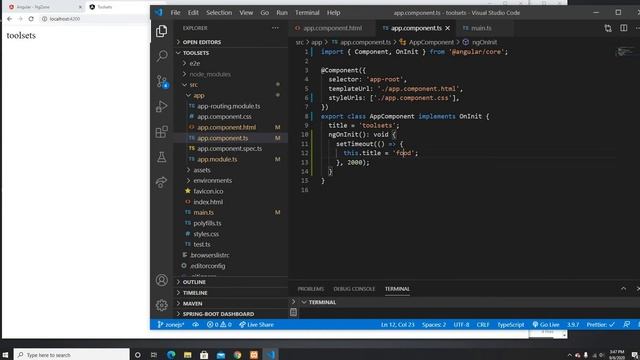
Task: Open the View menu
Action: [x=246, y=13]
